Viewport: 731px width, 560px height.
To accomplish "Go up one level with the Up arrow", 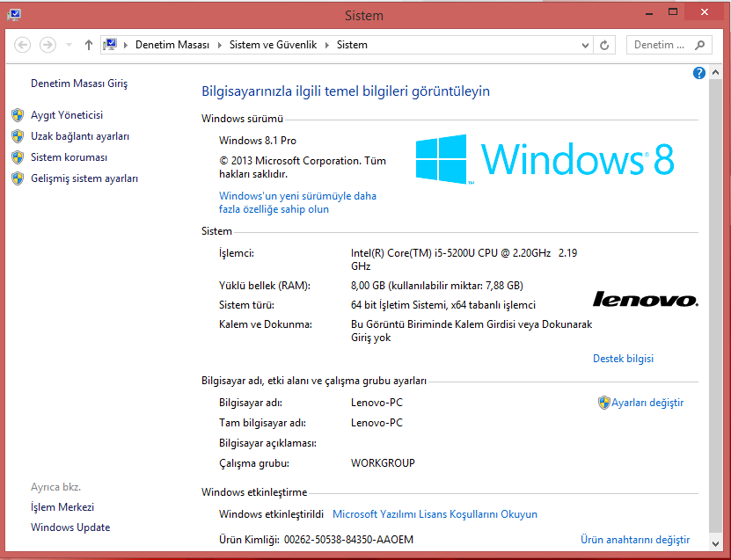I will click(89, 45).
